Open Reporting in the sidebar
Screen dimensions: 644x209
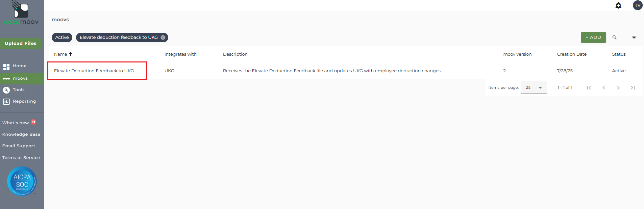click(24, 101)
